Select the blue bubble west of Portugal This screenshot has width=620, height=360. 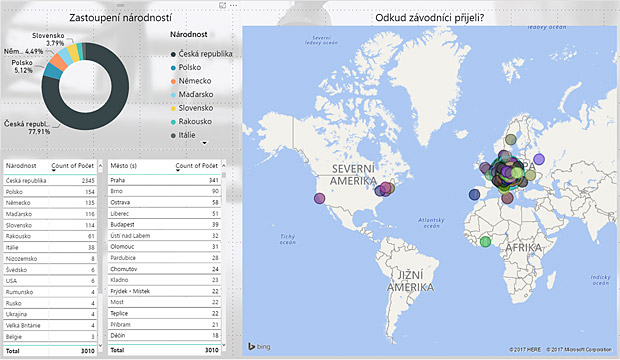click(474, 194)
